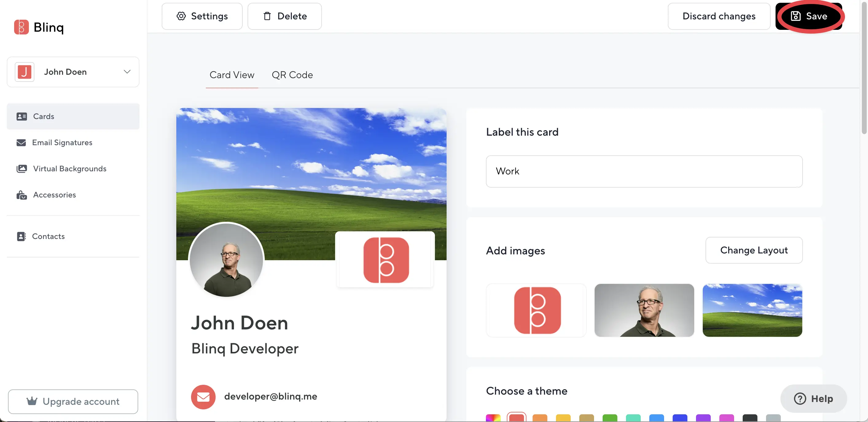Click the Save button
Screen dimensions: 868x422
(x=809, y=16)
